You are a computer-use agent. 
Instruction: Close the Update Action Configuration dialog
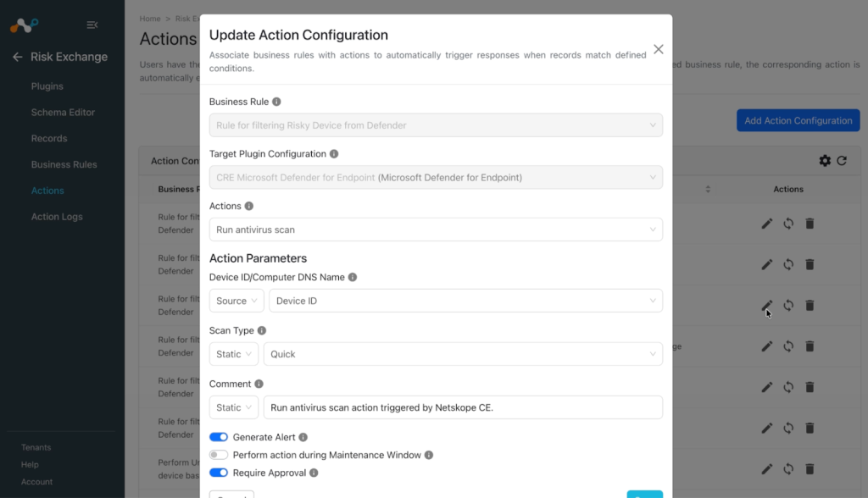point(658,49)
